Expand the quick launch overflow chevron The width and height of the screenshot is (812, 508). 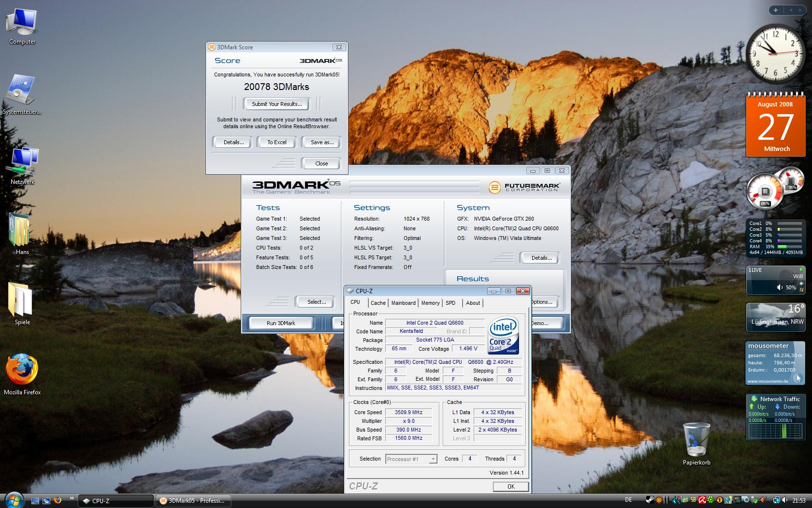point(72,498)
